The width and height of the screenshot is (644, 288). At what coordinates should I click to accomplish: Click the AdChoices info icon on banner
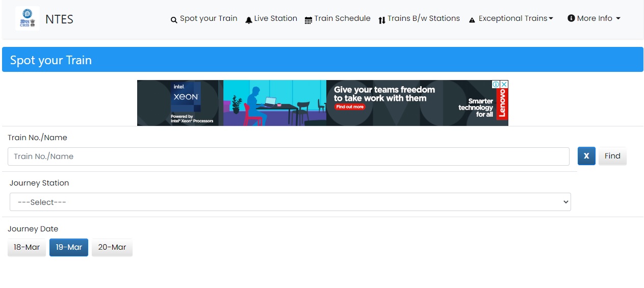[x=496, y=84]
